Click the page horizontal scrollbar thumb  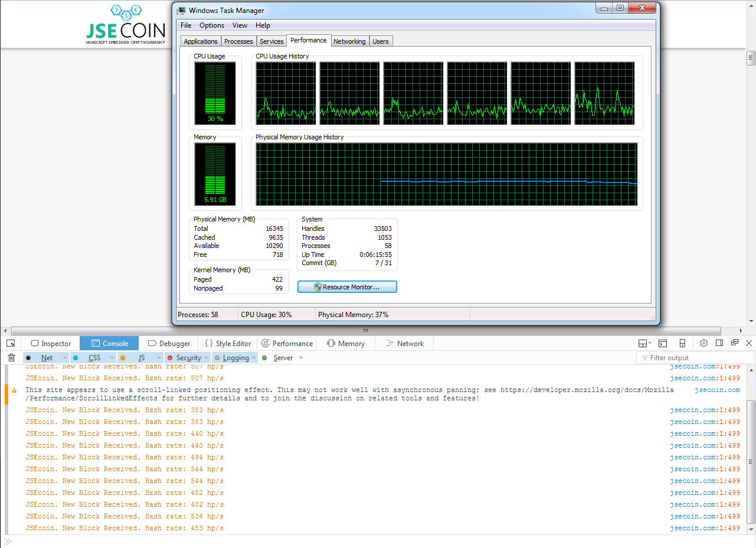pyautogui.click(x=365, y=331)
